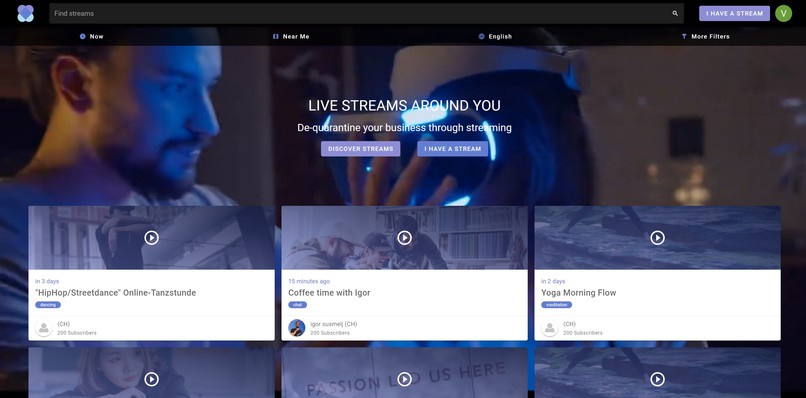Open More Filters

point(705,37)
